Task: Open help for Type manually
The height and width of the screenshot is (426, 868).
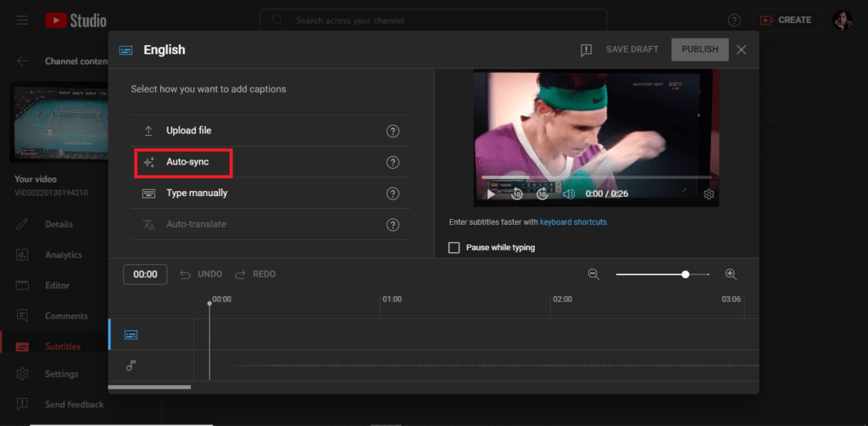Action: [x=392, y=193]
